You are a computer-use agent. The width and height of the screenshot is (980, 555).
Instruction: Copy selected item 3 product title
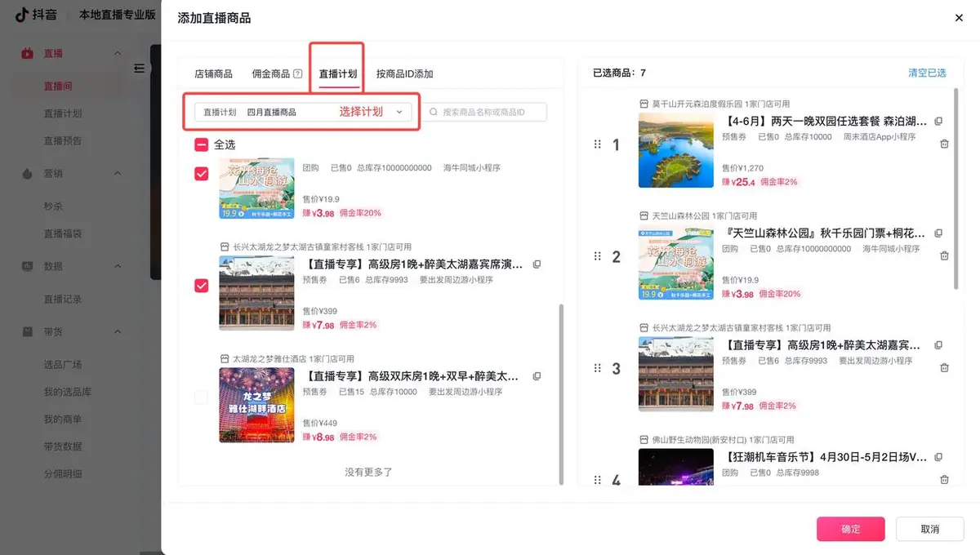coord(938,344)
